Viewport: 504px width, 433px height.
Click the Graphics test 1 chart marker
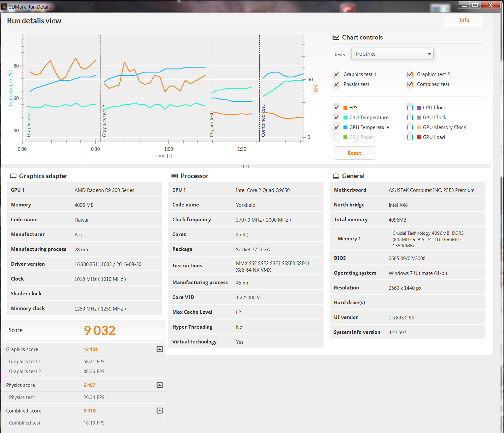click(x=29, y=121)
